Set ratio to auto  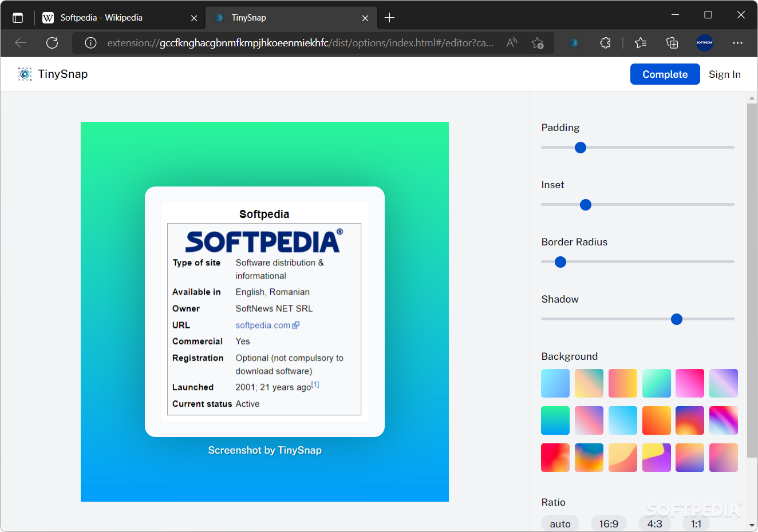[560, 523]
